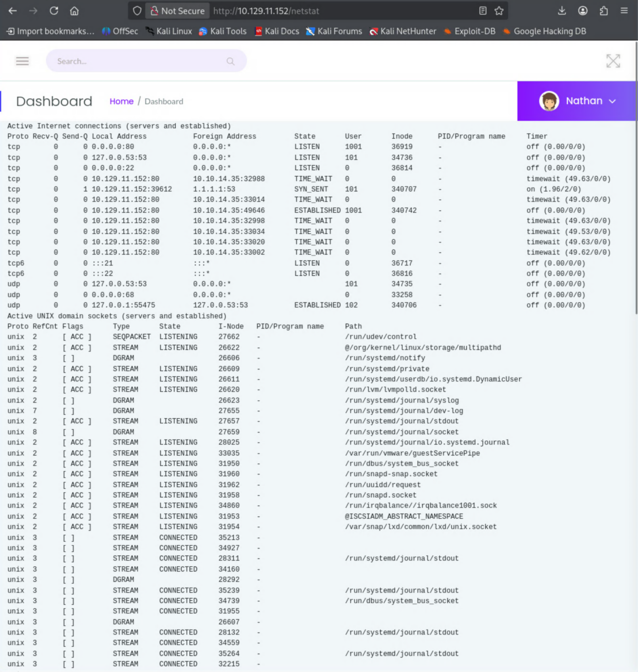Open the Kali Tools bookmark
This screenshot has height=672, width=638.
pos(223,31)
